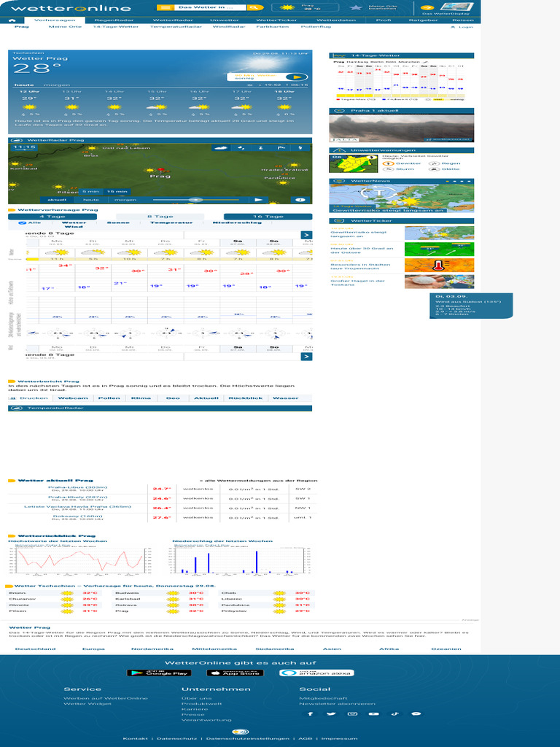Click the Instagram icon in footer
560x747 pixels.
click(352, 713)
